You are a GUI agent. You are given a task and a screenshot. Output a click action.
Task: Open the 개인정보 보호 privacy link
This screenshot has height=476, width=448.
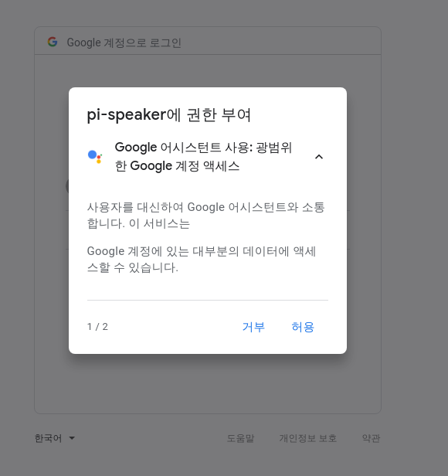(307, 438)
